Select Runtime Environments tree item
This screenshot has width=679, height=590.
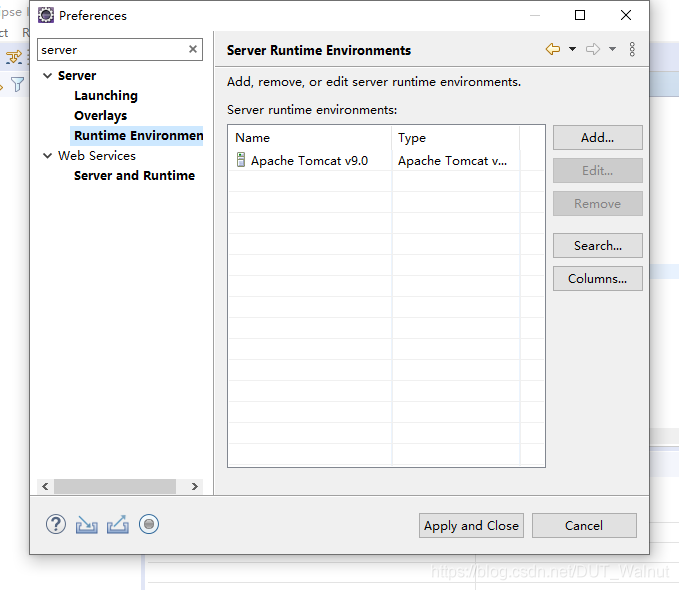point(138,136)
